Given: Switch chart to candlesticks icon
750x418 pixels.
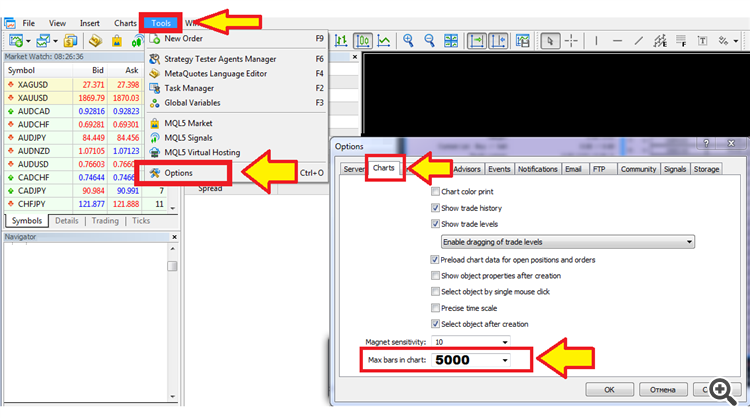Looking at the screenshot, I should tap(363, 41).
